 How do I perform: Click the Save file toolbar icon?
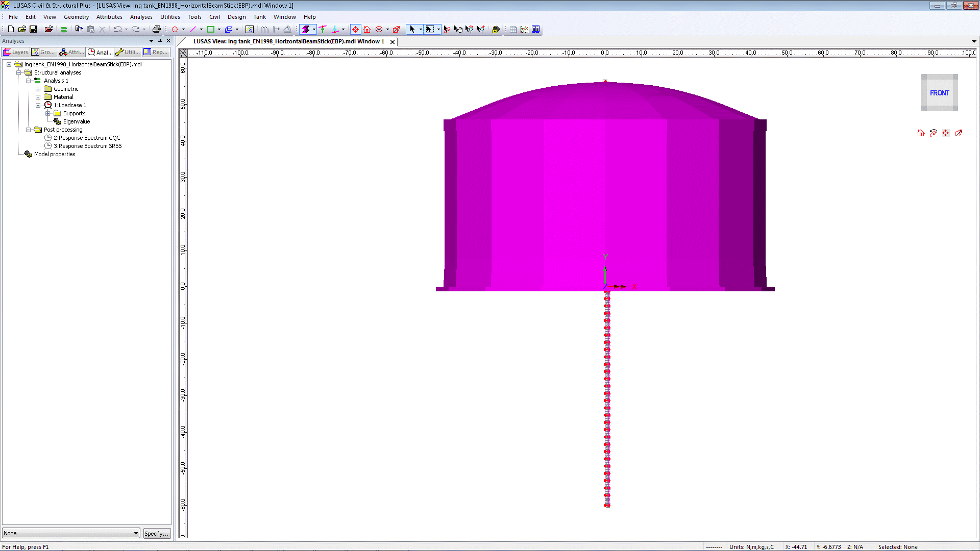tap(33, 29)
